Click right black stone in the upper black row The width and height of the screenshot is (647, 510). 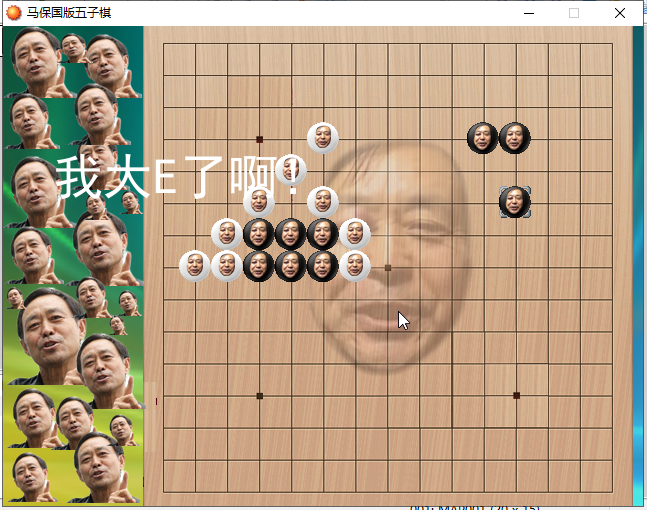coord(323,234)
